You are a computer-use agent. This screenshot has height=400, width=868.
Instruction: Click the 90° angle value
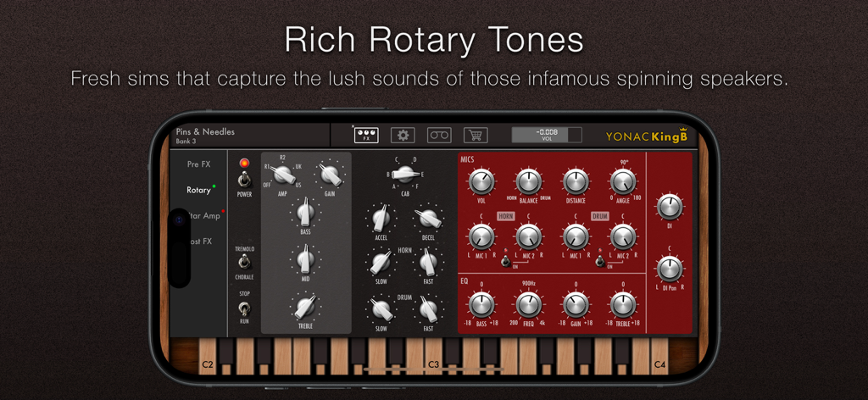tap(624, 163)
